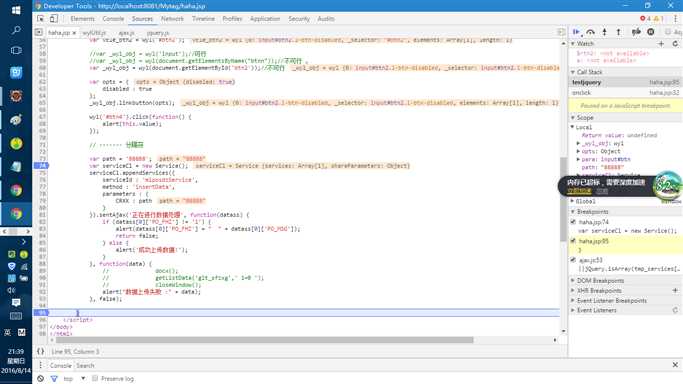Switch to the Console panel
The image size is (683, 384).
click(x=113, y=19)
